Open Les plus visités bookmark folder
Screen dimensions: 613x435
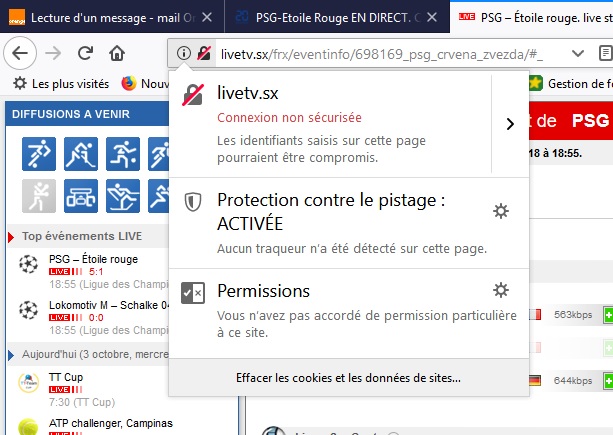point(61,84)
